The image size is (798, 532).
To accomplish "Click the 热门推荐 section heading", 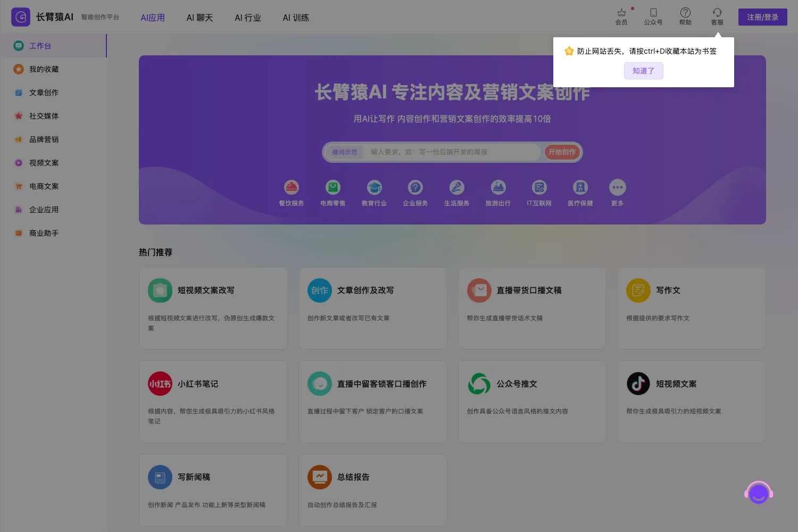I will point(155,252).
